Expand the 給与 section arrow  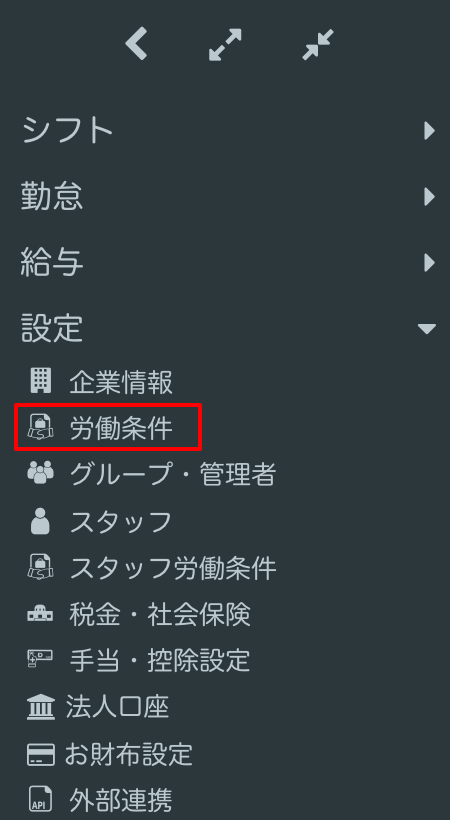point(430,263)
